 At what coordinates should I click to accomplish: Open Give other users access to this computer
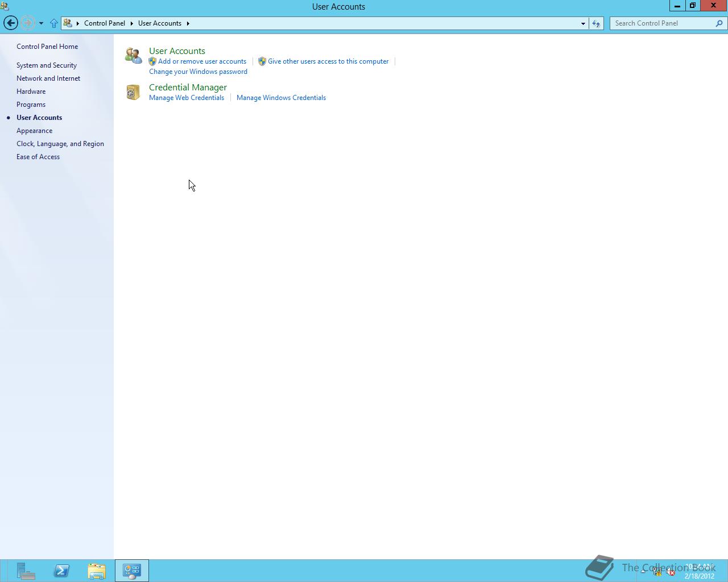(x=328, y=61)
